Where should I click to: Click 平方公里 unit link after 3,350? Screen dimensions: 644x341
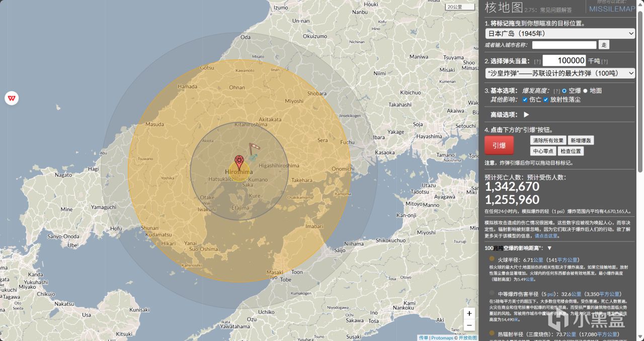[x=609, y=294]
